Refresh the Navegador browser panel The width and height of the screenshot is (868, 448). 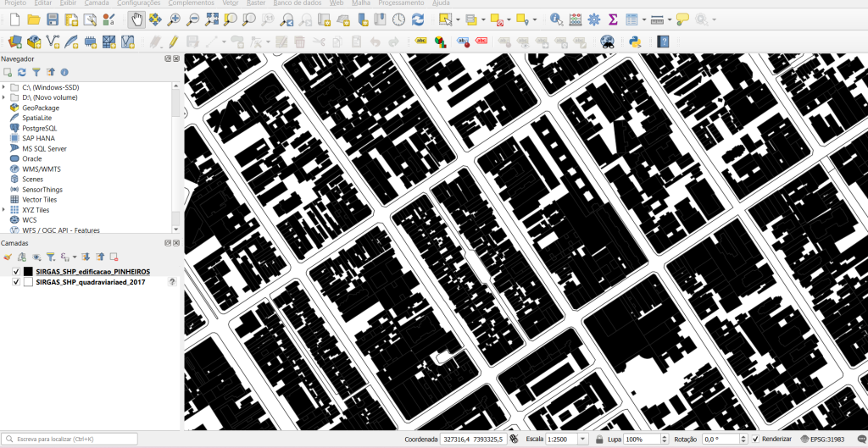tap(21, 72)
